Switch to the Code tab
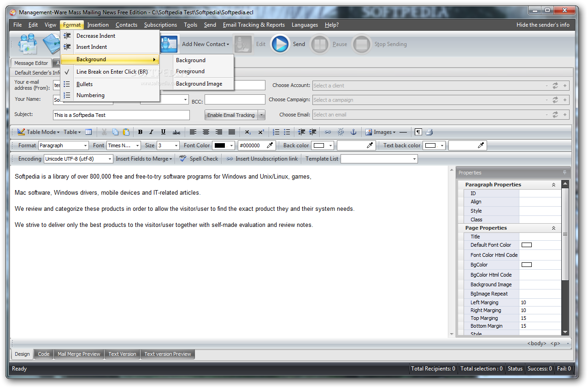588x388 pixels. (x=44, y=354)
